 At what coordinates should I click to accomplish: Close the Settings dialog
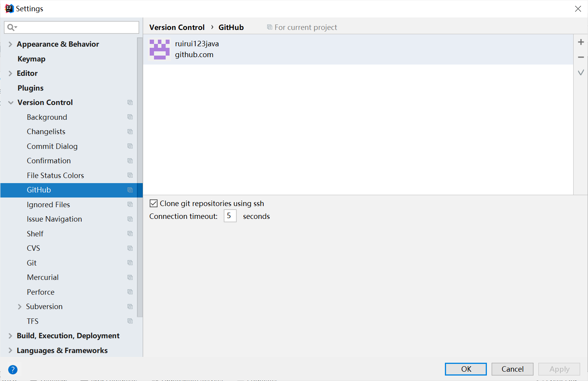point(578,9)
